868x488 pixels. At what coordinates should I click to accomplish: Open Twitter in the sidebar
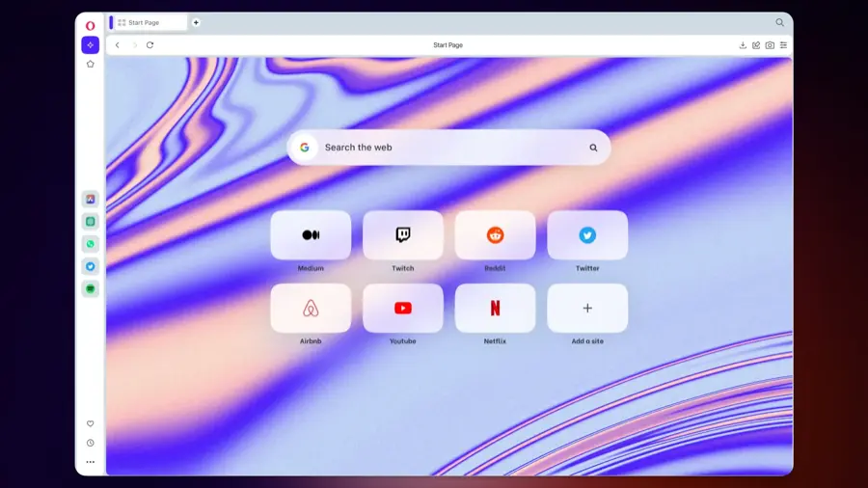click(91, 267)
